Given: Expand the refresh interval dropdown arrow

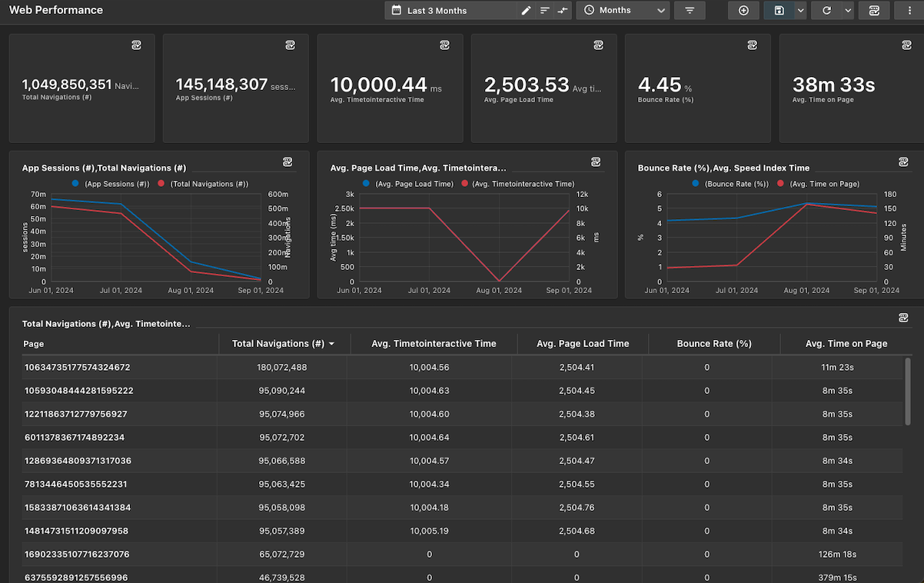Looking at the screenshot, I should (848, 11).
